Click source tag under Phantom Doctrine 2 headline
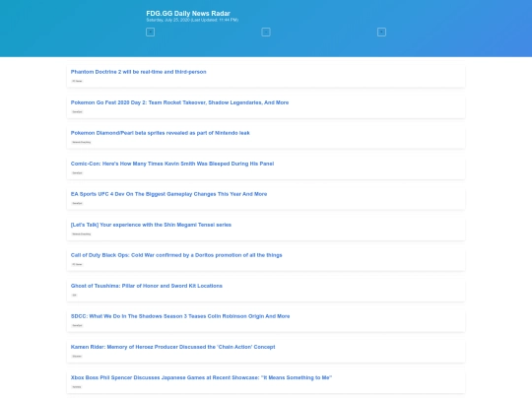This screenshot has width=532, height=399. (x=77, y=81)
